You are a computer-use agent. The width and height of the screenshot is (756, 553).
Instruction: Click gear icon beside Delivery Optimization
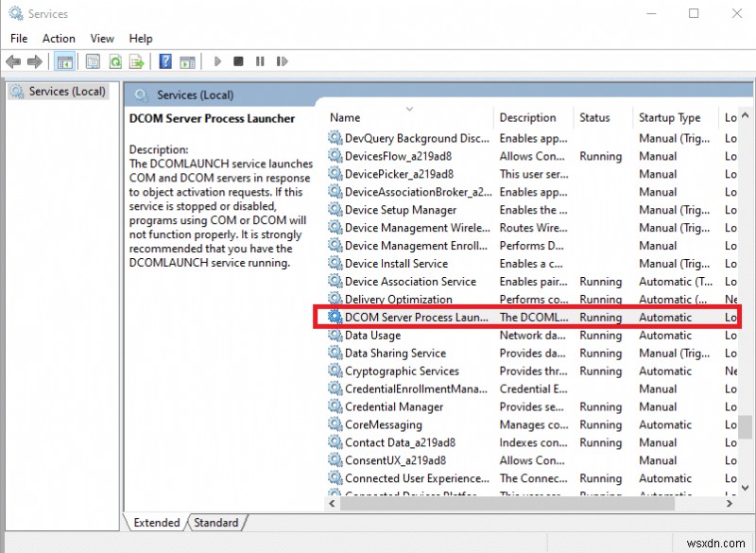click(x=335, y=298)
